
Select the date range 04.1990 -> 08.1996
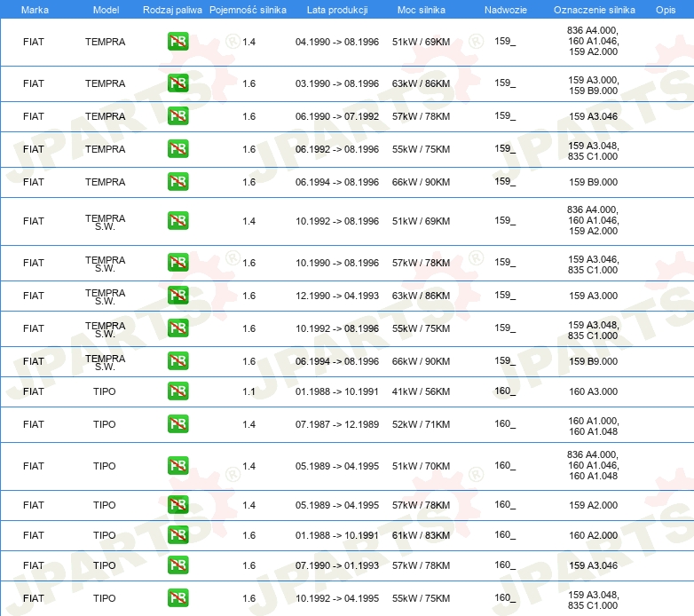(337, 42)
